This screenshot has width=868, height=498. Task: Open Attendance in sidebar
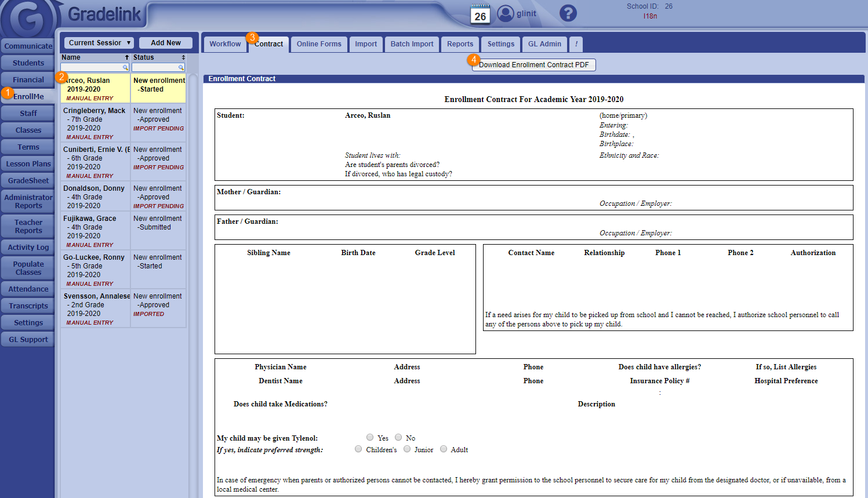[28, 289]
